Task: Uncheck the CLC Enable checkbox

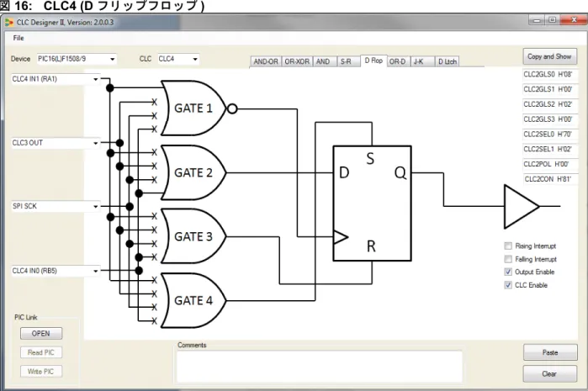Action: click(x=508, y=285)
